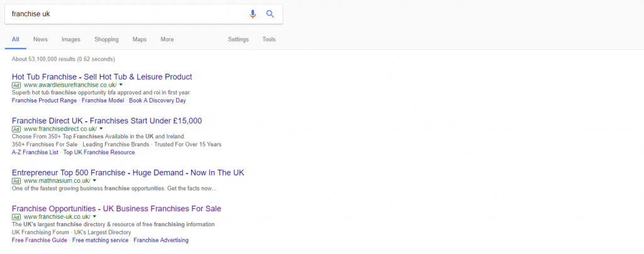The height and width of the screenshot is (254, 644).
Task: Visit Entrepreneur Top 500 Franchise result
Action: 128,172
